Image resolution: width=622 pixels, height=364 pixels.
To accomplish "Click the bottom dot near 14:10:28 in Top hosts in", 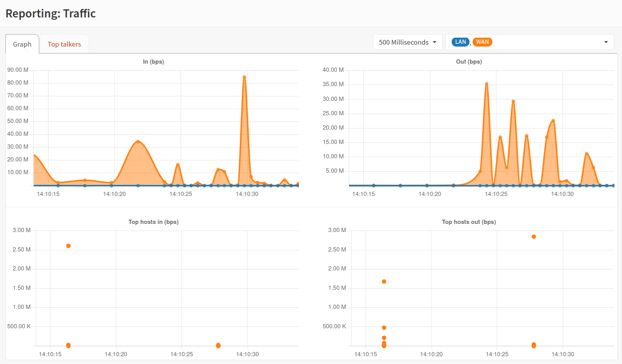I will 218,345.
